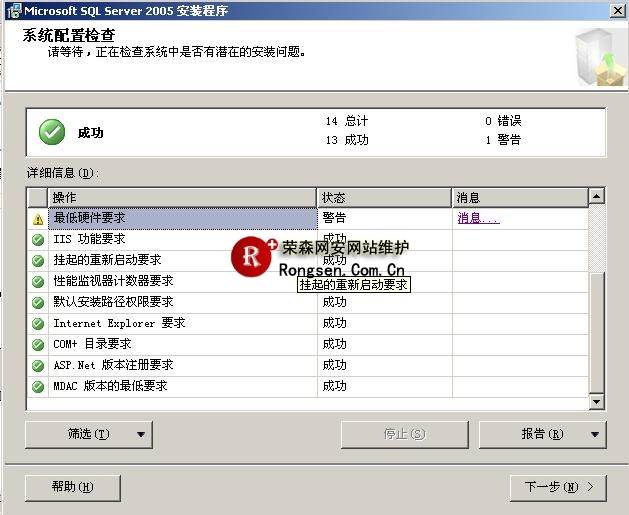Click the success icon for MDAC 版本的最低要求
Image resolution: width=629 pixels, height=515 pixels.
[x=38, y=387]
